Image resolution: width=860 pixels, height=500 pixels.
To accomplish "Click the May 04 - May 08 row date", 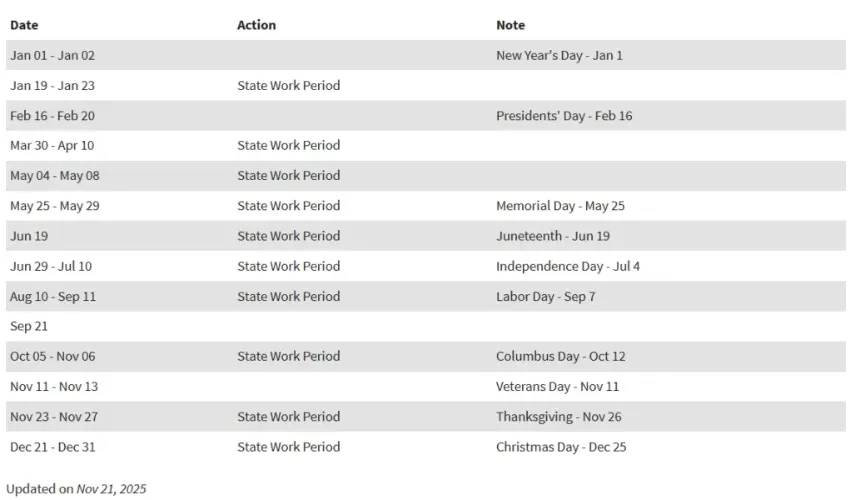I will [x=55, y=175].
